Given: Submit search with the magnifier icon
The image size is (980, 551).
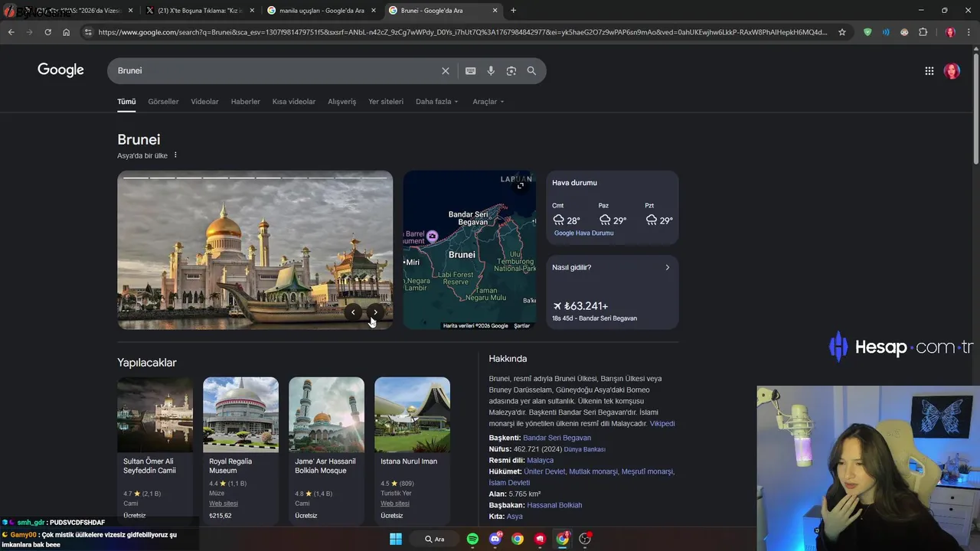Looking at the screenshot, I should tap(531, 70).
